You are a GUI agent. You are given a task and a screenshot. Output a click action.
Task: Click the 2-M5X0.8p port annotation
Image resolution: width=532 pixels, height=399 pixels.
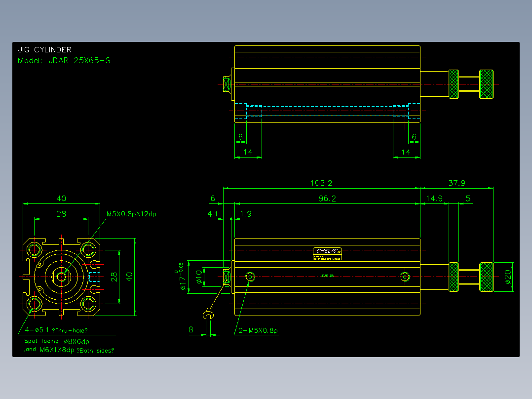point(258,330)
